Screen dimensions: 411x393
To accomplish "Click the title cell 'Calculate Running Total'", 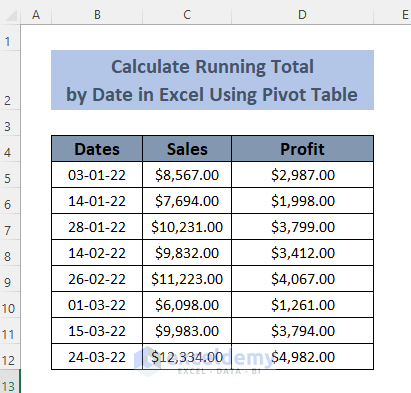I will 212,80.
